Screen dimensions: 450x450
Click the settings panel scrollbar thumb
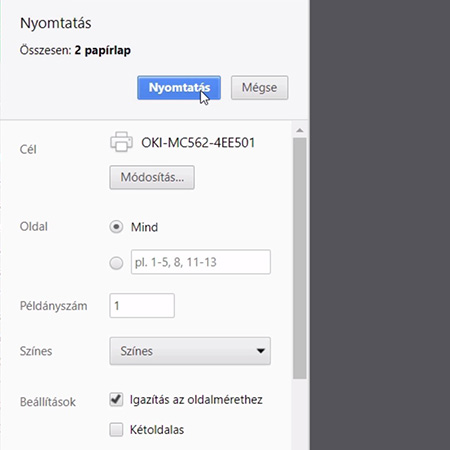[300, 258]
